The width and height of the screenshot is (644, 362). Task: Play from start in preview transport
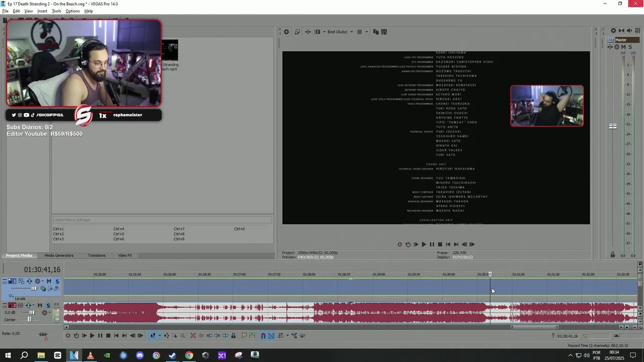[416, 244]
